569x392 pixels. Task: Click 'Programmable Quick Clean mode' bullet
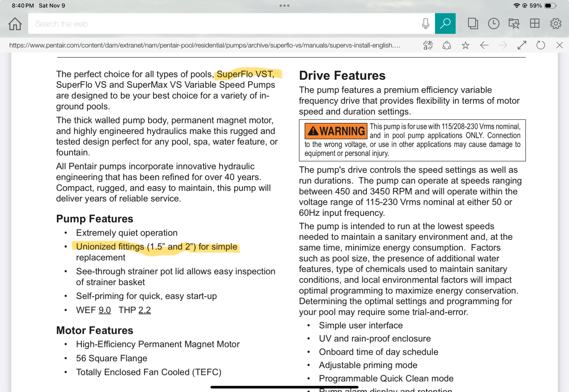pos(386,378)
